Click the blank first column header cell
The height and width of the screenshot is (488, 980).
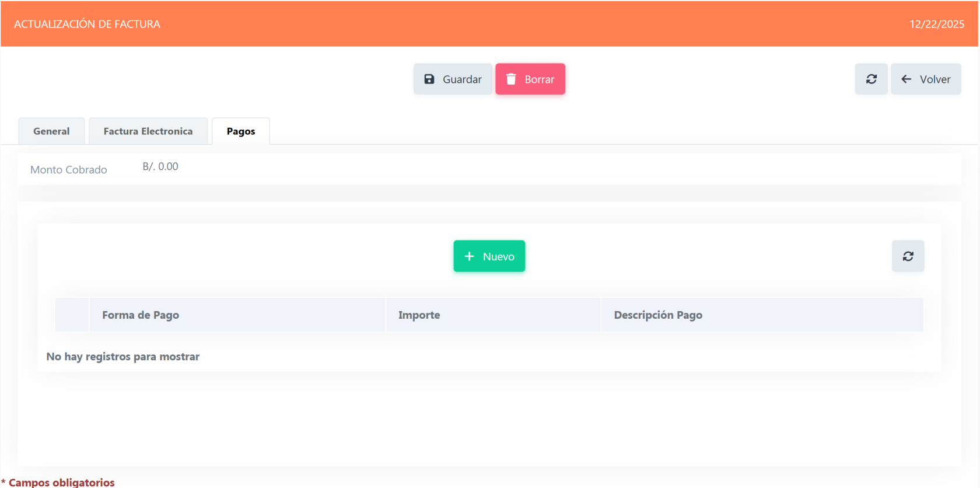(x=72, y=315)
